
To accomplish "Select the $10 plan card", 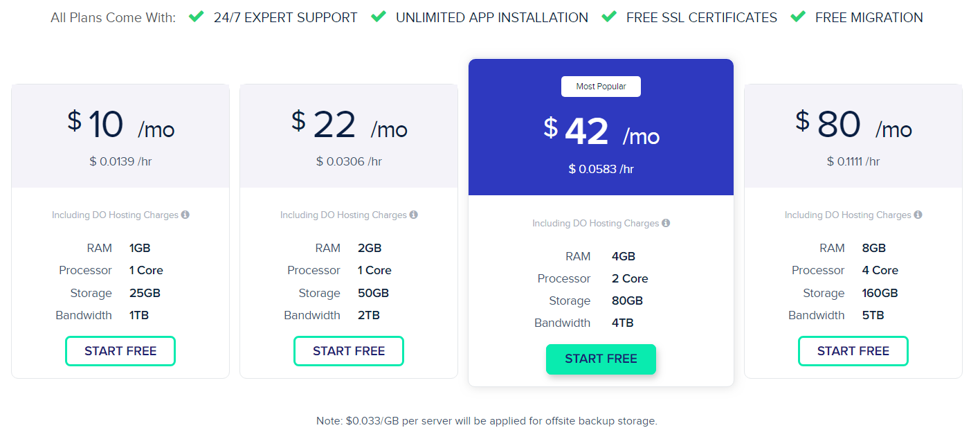I will (x=120, y=232).
